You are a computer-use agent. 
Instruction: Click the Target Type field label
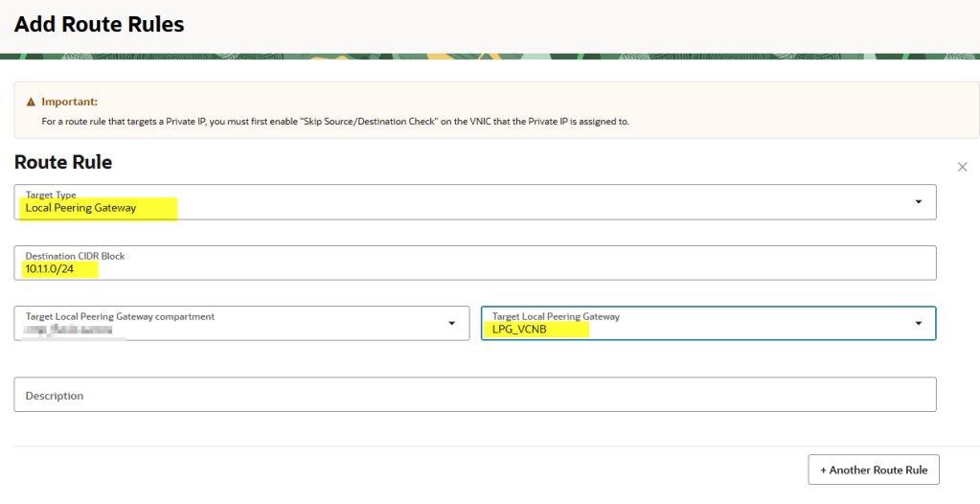click(51, 195)
